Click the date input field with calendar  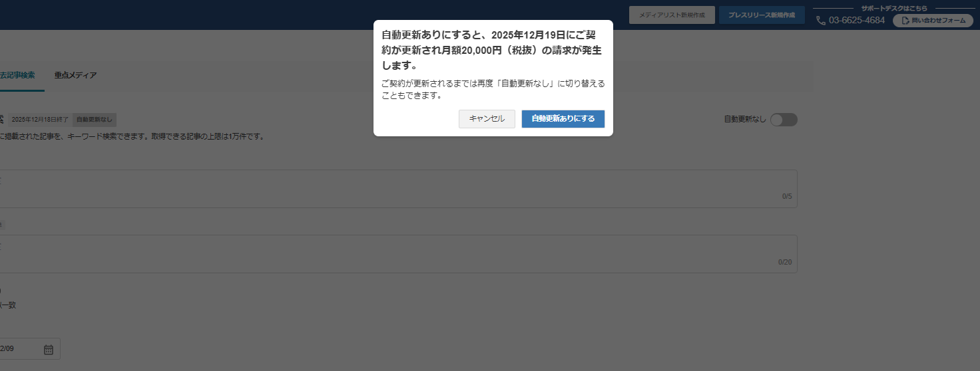(x=30, y=349)
